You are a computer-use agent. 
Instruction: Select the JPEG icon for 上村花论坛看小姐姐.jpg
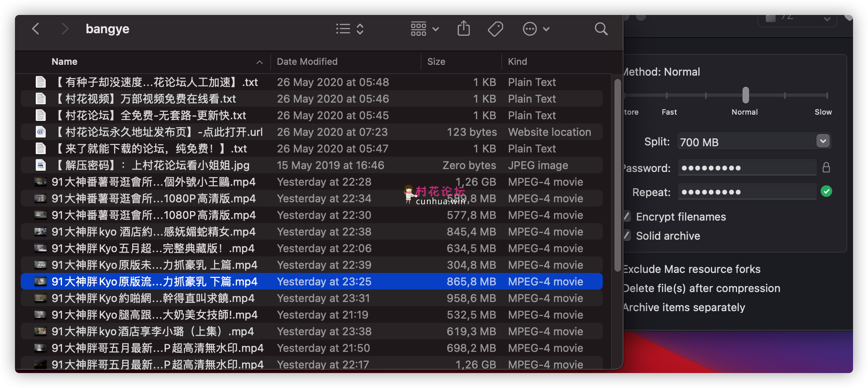40,165
